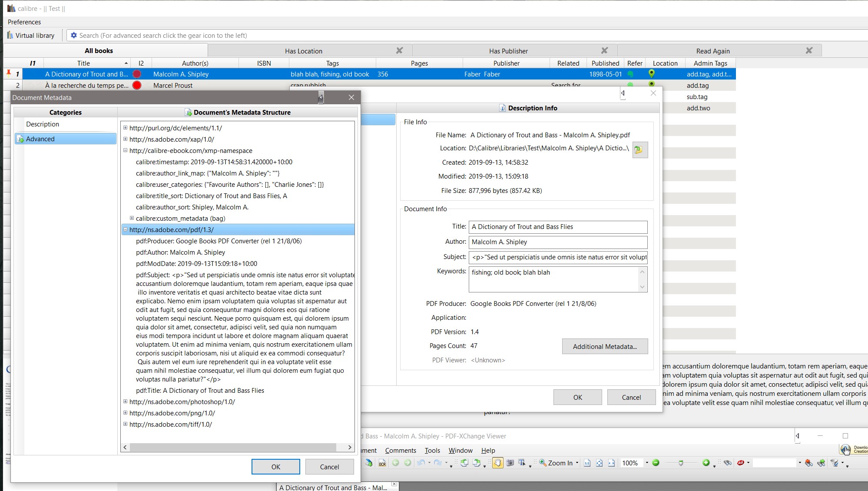The image size is (868, 491).
Task: Select the Hand tool in PDF viewer
Action: coord(497,463)
